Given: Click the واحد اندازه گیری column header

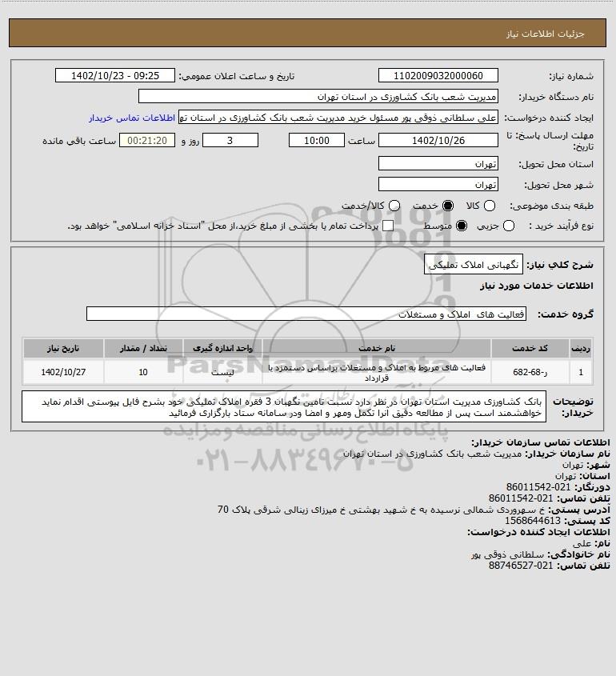Looking at the screenshot, I should 222,348.
